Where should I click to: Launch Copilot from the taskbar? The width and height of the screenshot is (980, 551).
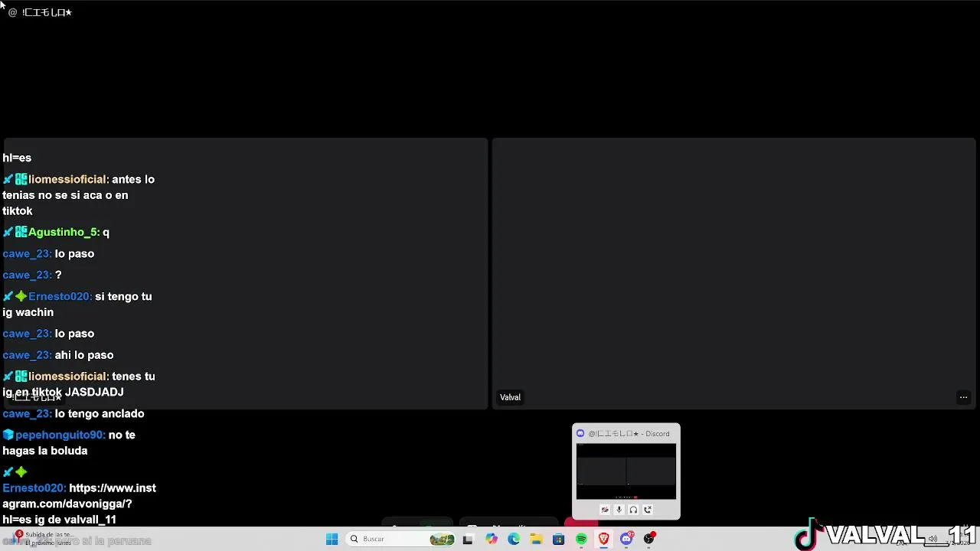pyautogui.click(x=491, y=539)
